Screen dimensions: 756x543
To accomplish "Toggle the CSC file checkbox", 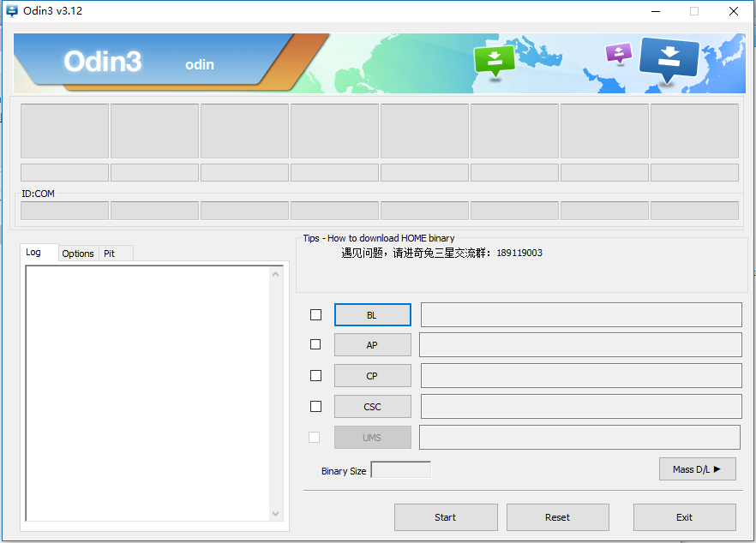I will (x=315, y=406).
